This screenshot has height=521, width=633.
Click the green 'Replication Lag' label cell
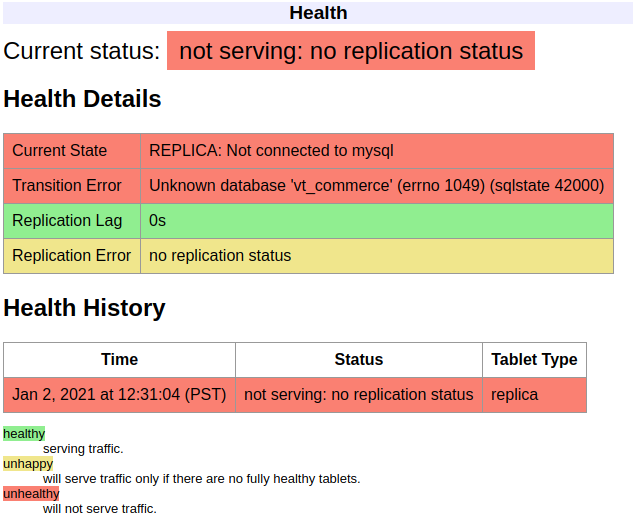[x=67, y=220]
